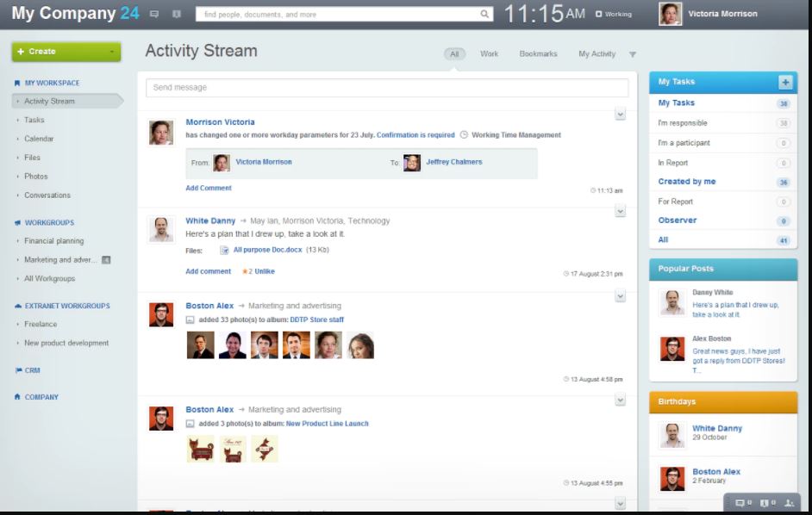Screen dimensions: 812x515
Task: Click in the Send message field
Action: click(387, 88)
